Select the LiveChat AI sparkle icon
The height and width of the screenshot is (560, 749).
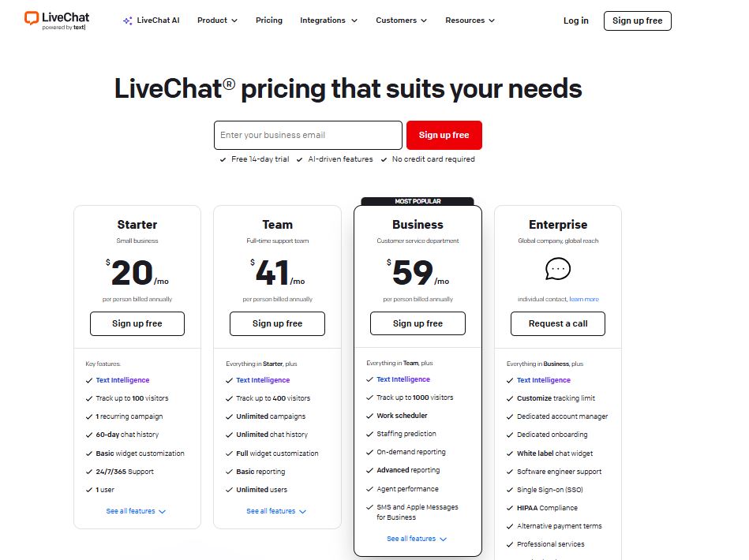[128, 20]
